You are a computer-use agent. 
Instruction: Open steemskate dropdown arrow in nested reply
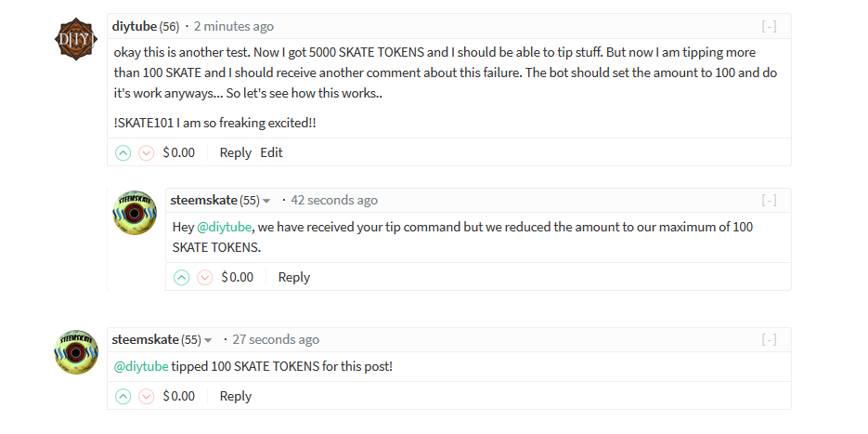coord(266,201)
